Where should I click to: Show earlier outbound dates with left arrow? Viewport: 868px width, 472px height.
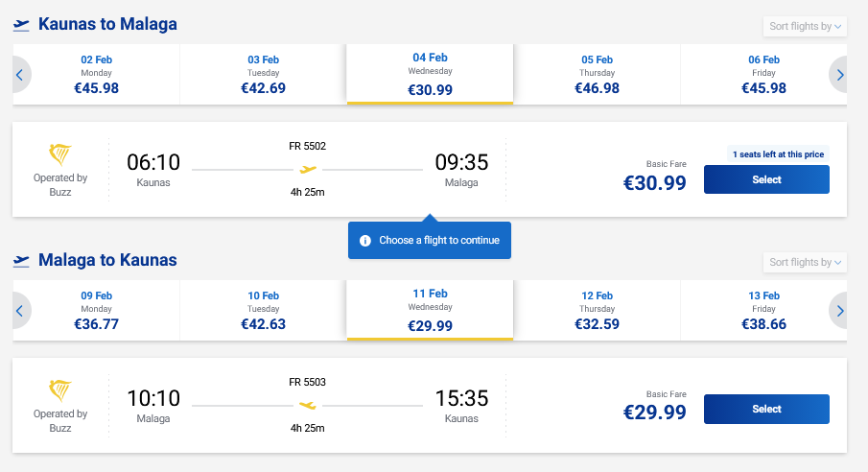pos(18,74)
